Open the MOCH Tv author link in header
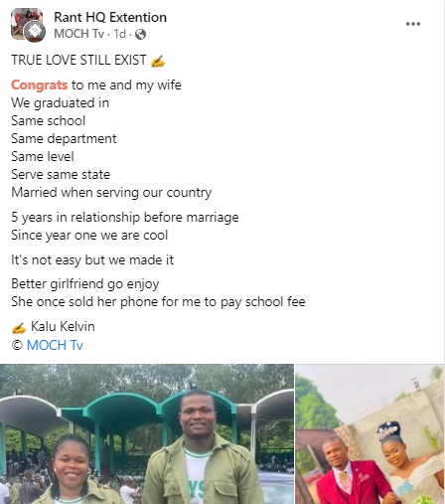Viewport: 445px width, 504px height. click(x=78, y=34)
